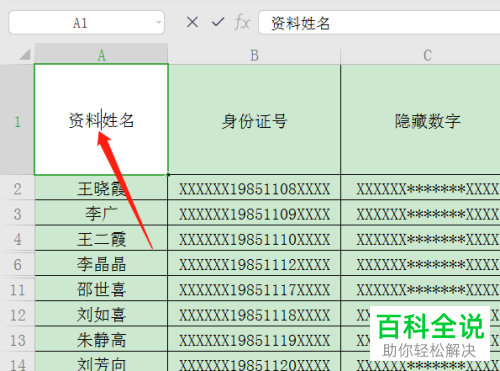Screen dimensions: 500x371
Task: Click cell A1 containing 资料姓名
Action: (101, 119)
